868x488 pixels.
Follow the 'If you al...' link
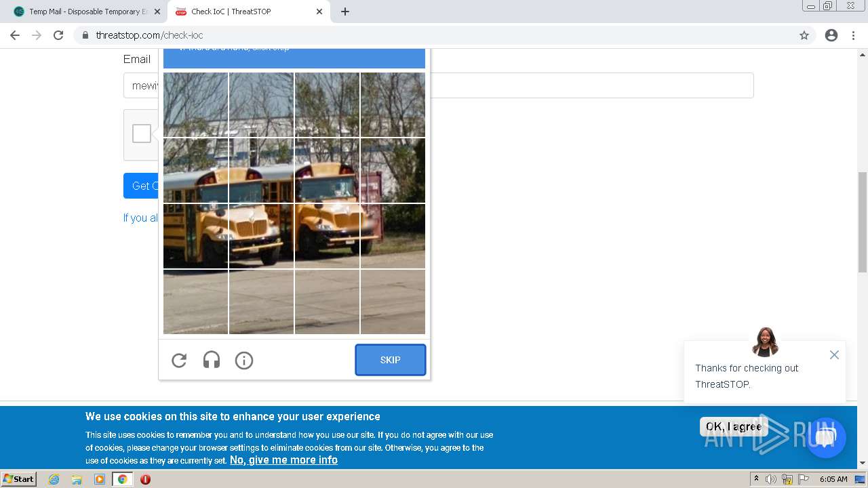pos(140,218)
